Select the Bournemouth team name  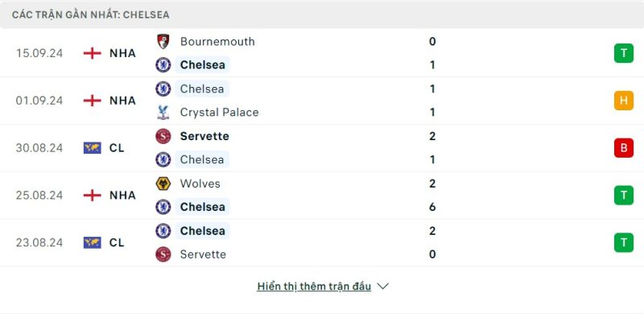217,42
